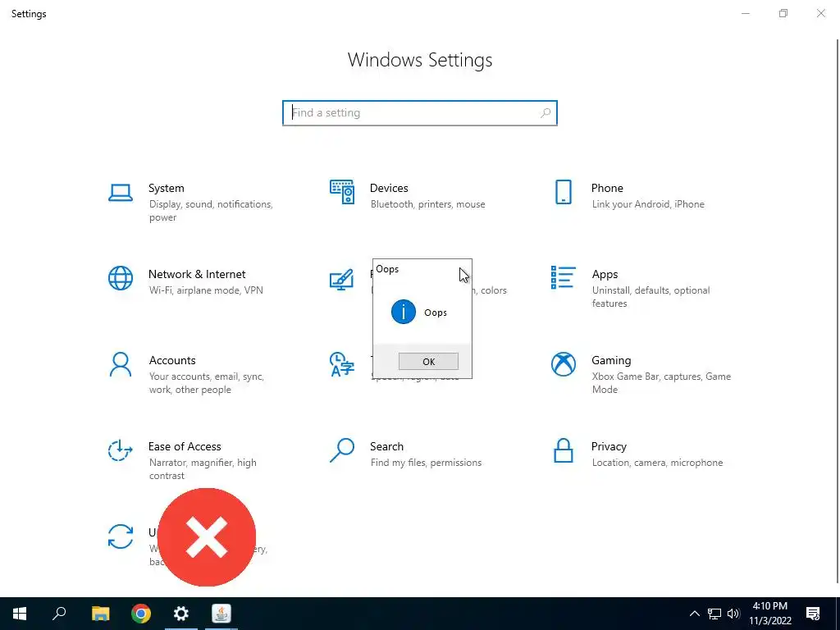
Task: Open the Action Center notifications icon
Action: (x=813, y=614)
